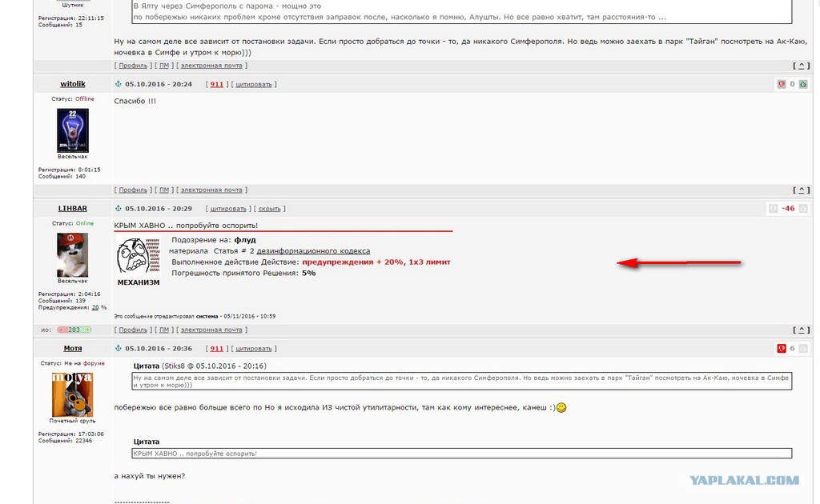Image resolution: width=820 pixels, height=504 pixels.
Task: Click the date 05.10.2016 - 20:36
Action: tap(159, 348)
